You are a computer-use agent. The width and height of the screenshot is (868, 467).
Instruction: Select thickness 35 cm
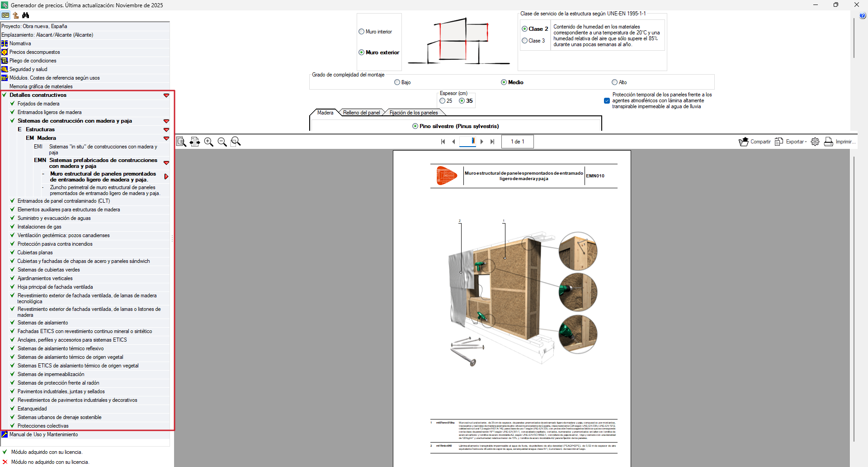coord(462,101)
